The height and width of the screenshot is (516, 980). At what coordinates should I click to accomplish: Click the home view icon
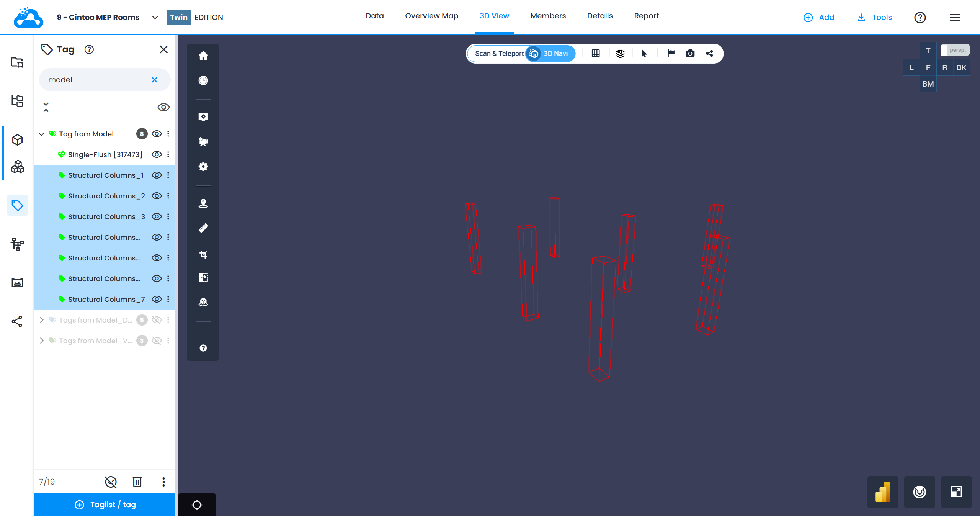pos(203,56)
